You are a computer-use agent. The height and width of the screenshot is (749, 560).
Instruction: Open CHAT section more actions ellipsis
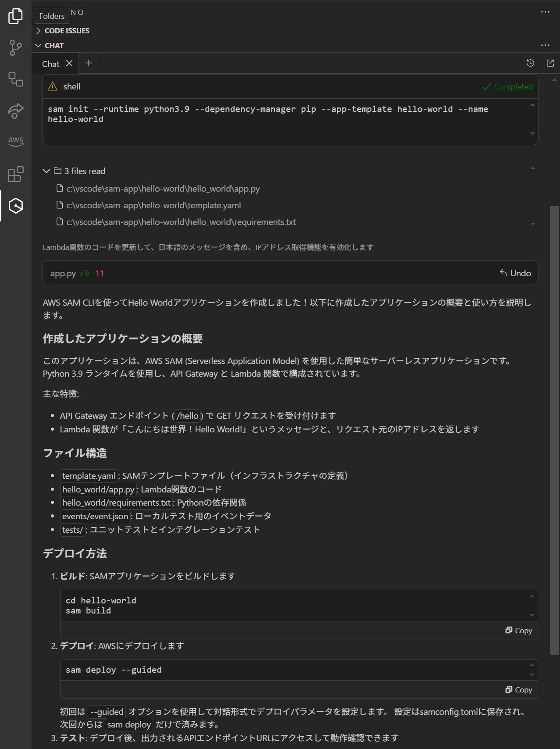coord(545,45)
